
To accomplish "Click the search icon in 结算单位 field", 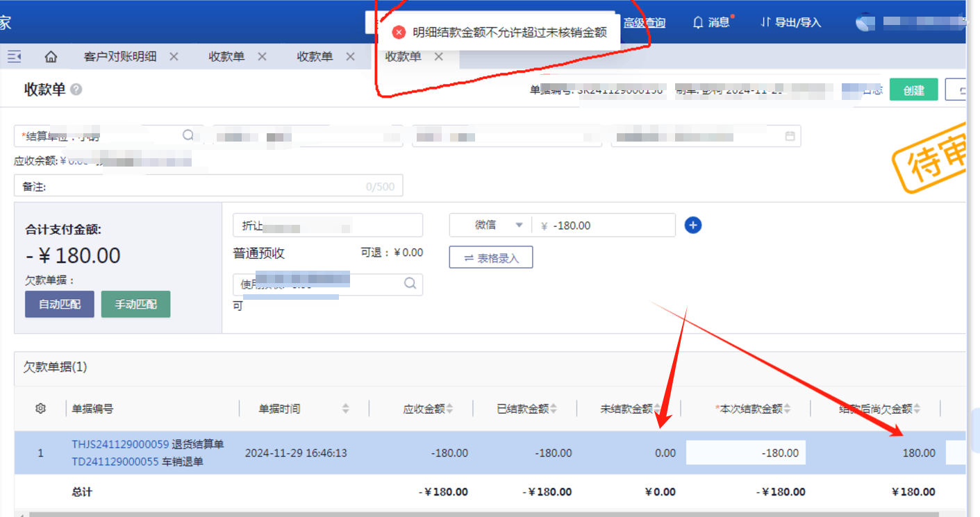I will tap(188, 135).
